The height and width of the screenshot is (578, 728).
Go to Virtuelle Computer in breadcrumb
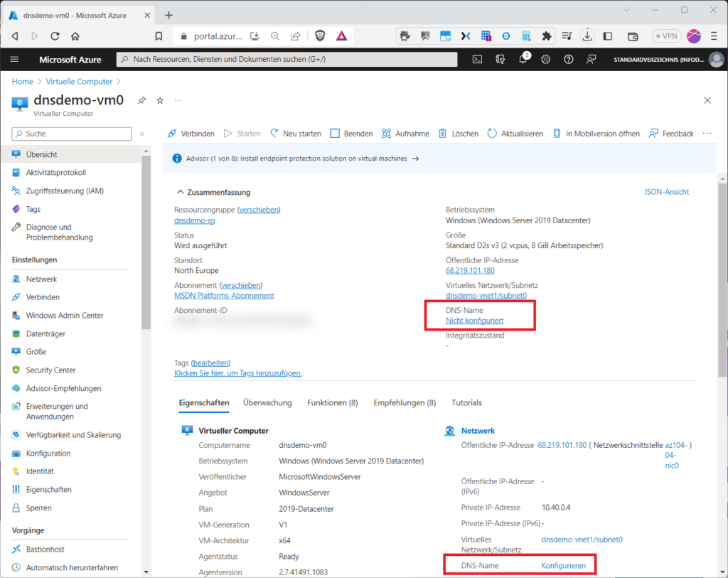pos(79,82)
